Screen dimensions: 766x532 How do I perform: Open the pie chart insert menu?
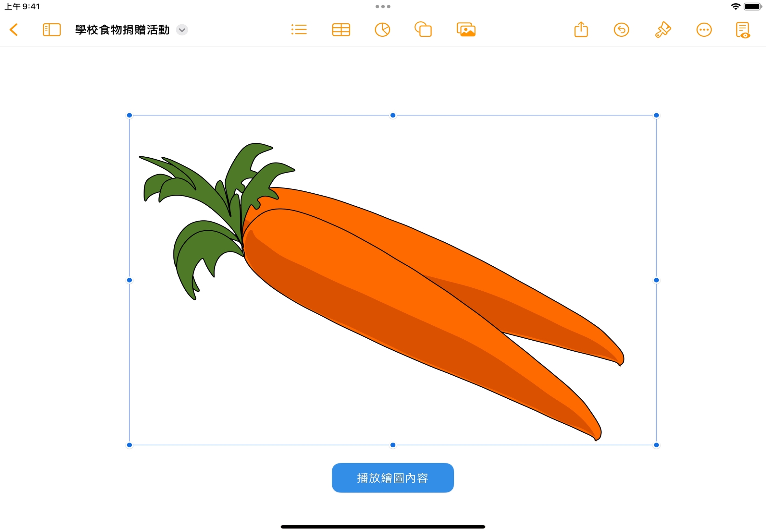[382, 30]
